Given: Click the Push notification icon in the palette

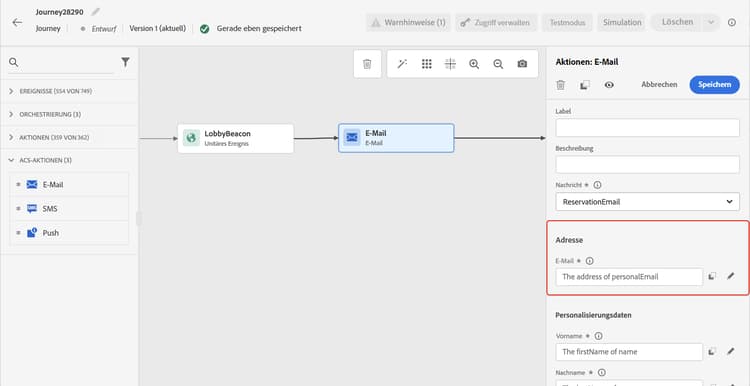Looking at the screenshot, I should pos(32,233).
